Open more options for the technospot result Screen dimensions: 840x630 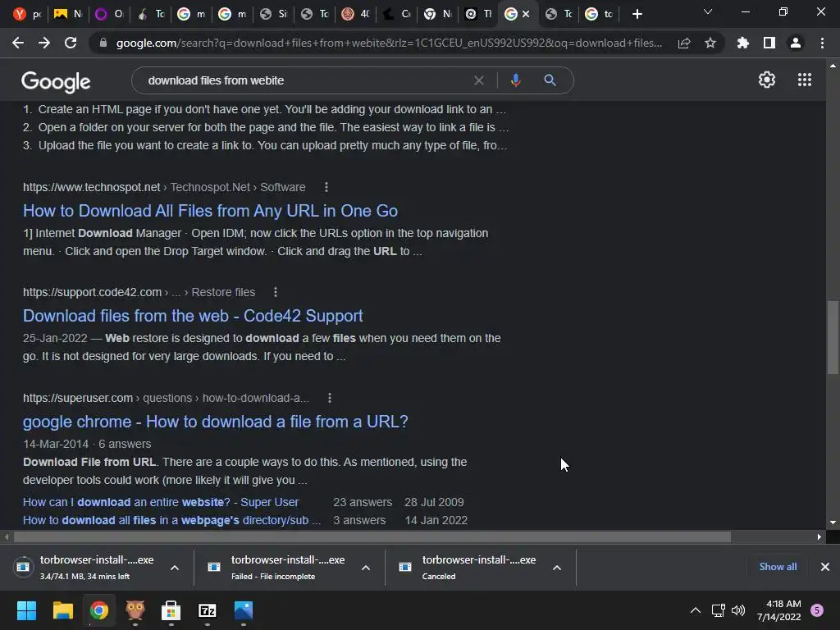326,187
